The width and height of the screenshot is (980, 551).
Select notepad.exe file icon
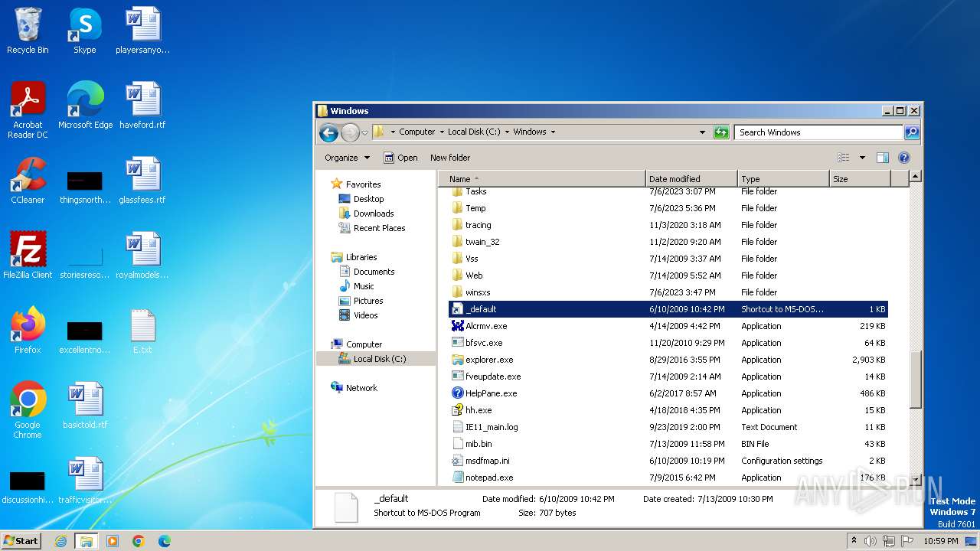(x=458, y=478)
